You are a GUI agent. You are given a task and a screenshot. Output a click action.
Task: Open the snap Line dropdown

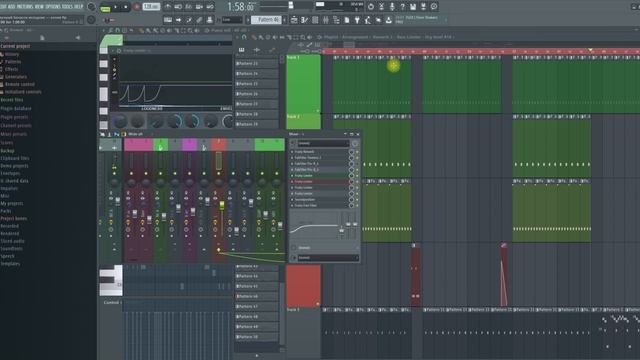pos(232,20)
